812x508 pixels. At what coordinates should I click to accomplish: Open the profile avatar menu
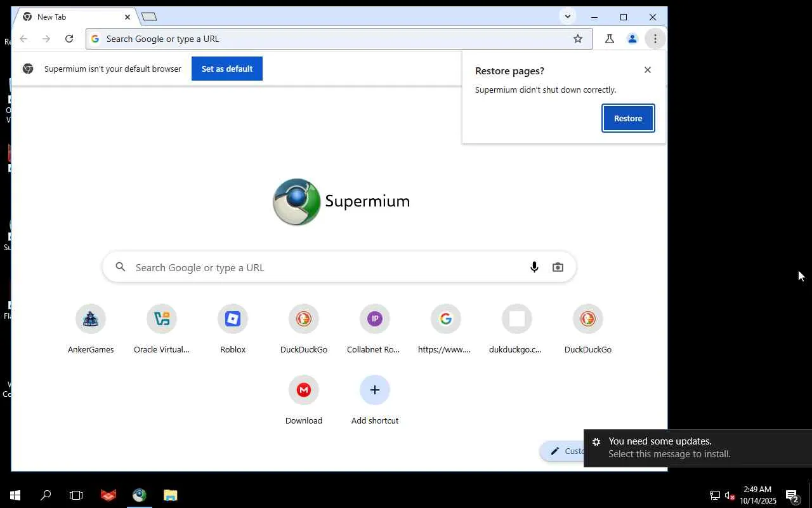point(632,39)
